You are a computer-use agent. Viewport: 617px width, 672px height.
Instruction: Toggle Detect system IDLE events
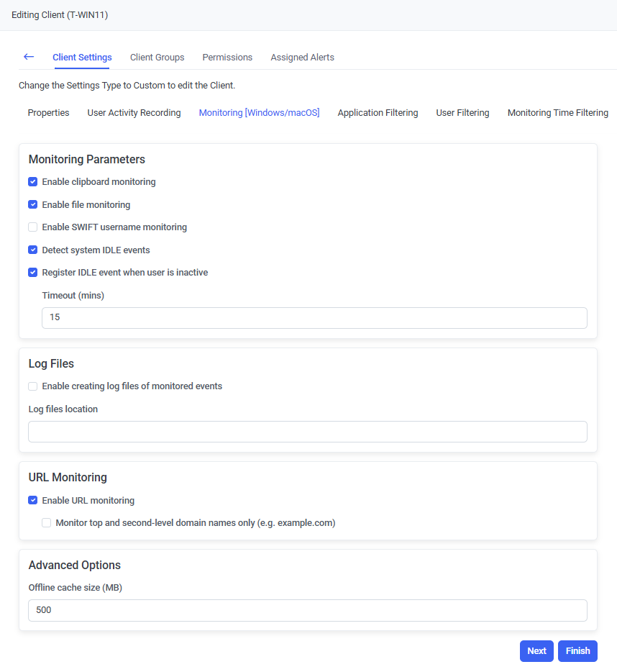point(33,250)
